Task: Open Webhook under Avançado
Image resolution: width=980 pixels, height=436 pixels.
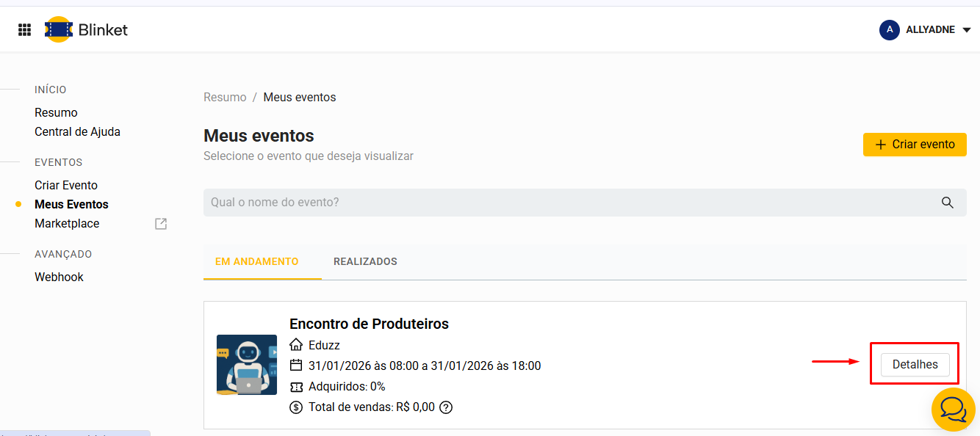Action: (59, 277)
